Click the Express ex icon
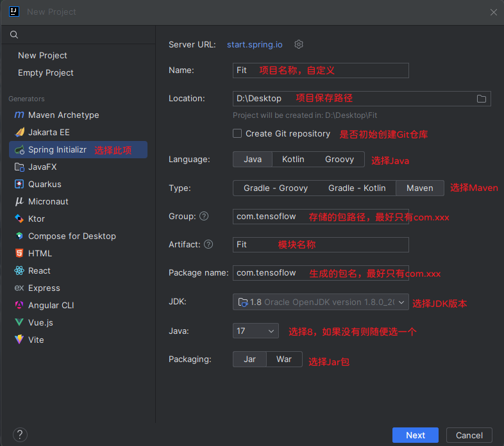 (19, 288)
